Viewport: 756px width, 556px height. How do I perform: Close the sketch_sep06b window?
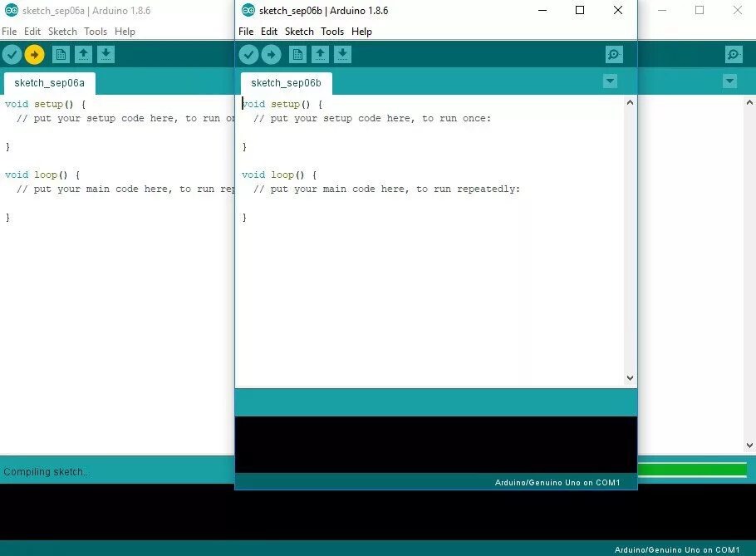(618, 10)
